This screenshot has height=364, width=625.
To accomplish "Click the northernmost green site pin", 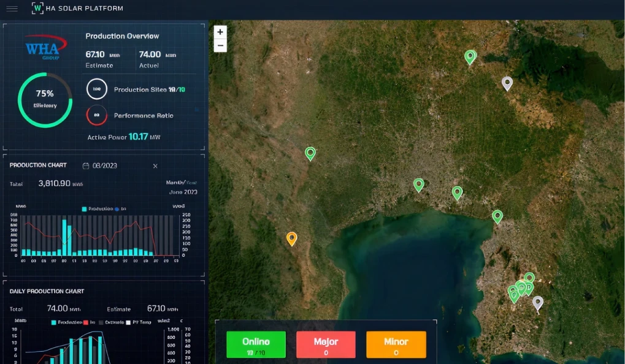I will tap(470, 56).
